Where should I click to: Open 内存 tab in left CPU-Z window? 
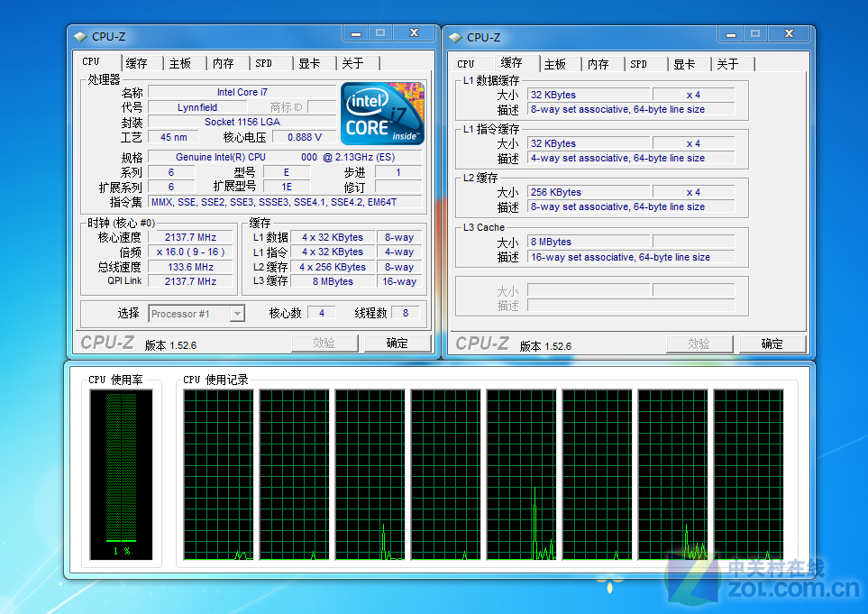224,64
